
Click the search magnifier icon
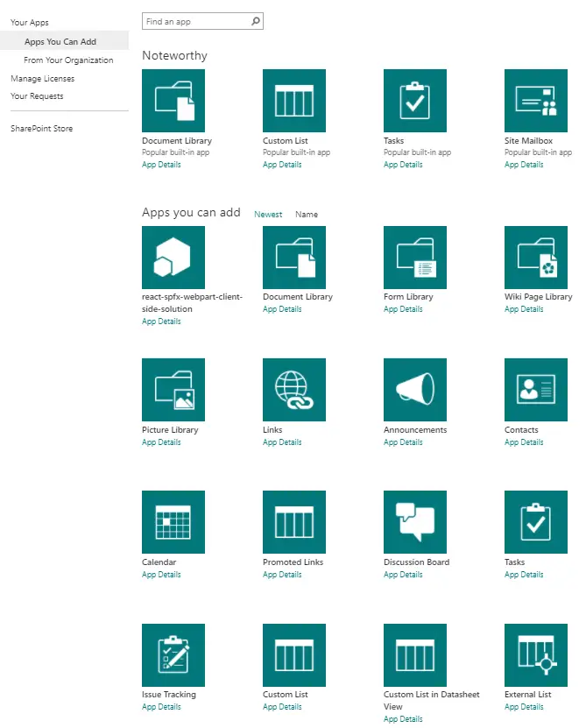point(256,21)
